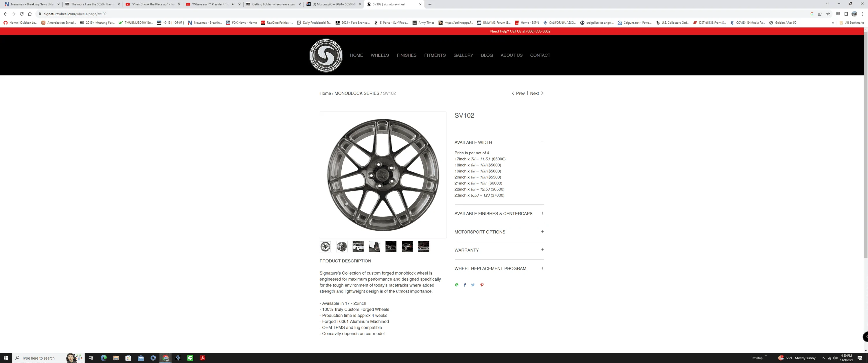Screen dimensions: 868x363
Task: Open the FOX News - Home bookmark
Action: click(241, 23)
